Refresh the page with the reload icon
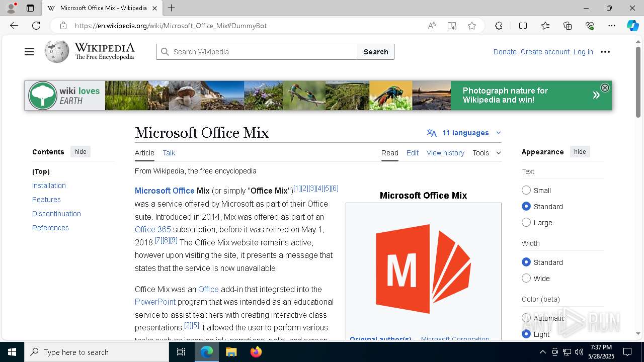This screenshot has height=362, width=644. (36, 26)
